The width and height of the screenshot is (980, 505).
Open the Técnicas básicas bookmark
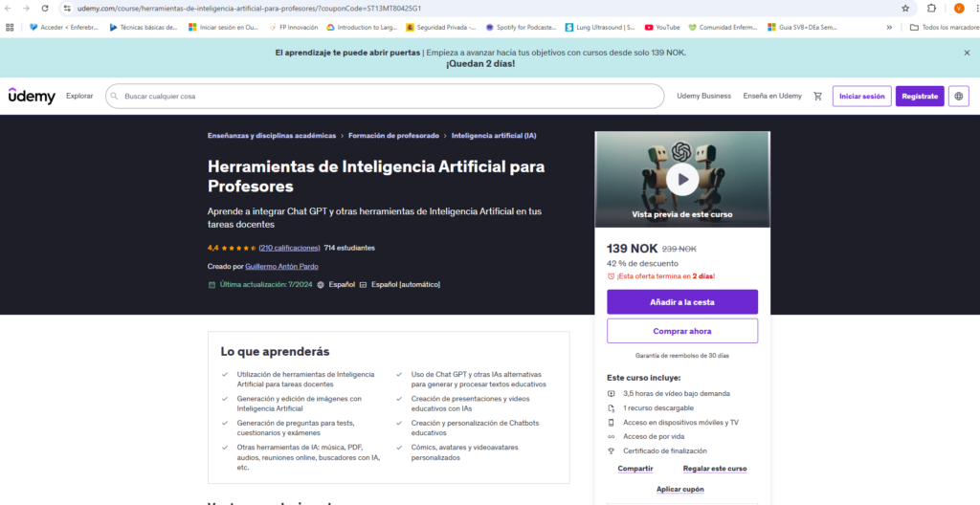[x=144, y=27]
